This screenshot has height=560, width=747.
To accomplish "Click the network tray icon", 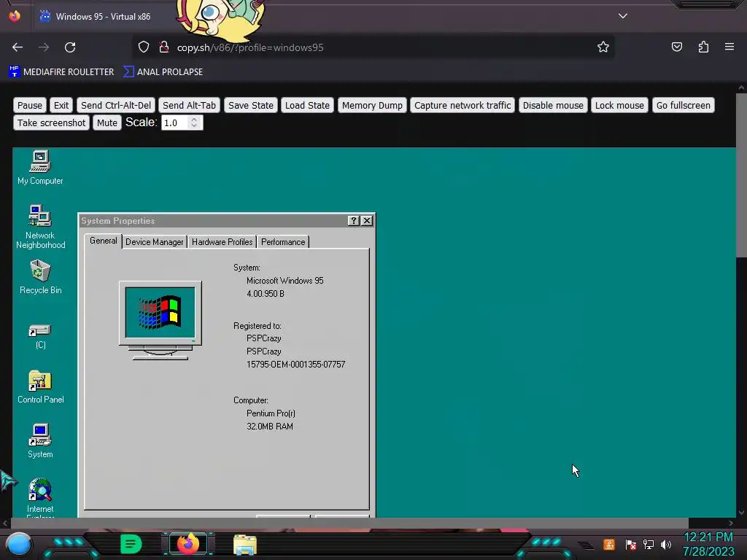I will point(649,544).
